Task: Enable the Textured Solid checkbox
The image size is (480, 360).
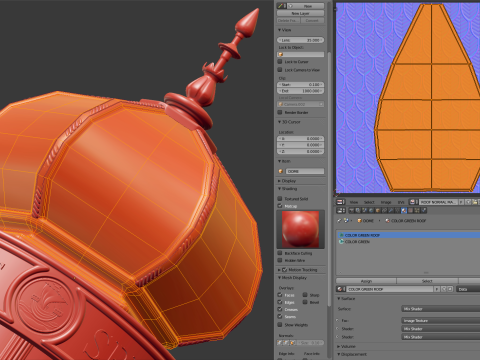Action: point(280,198)
